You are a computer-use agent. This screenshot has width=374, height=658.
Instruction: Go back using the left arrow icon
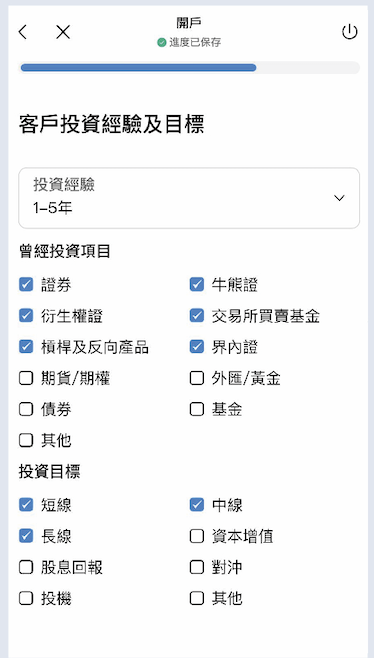tap(23, 32)
